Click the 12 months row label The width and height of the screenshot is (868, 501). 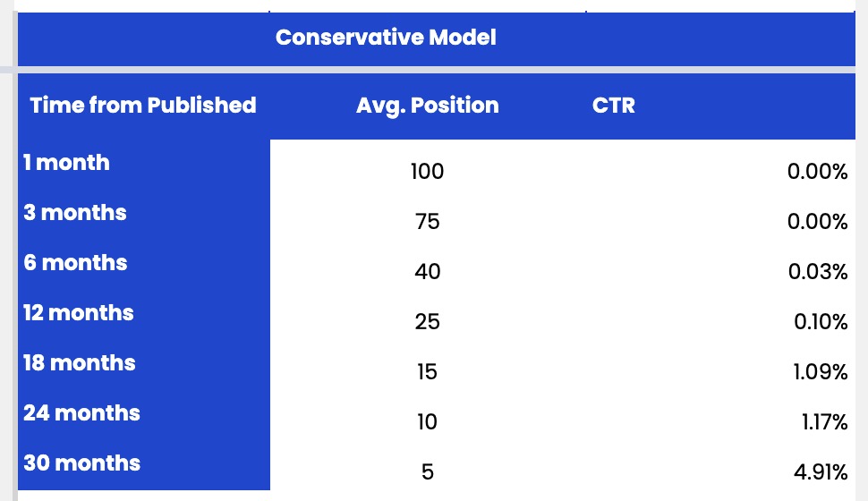[x=79, y=313]
